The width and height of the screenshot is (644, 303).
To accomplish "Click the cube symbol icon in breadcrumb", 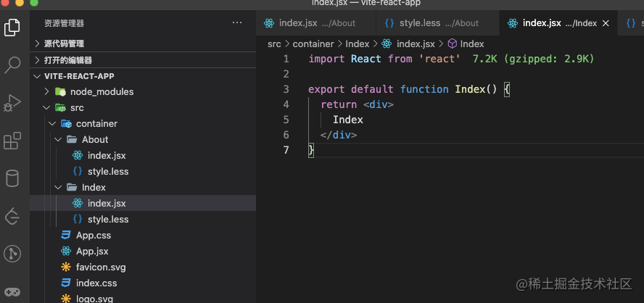I will 453,43.
